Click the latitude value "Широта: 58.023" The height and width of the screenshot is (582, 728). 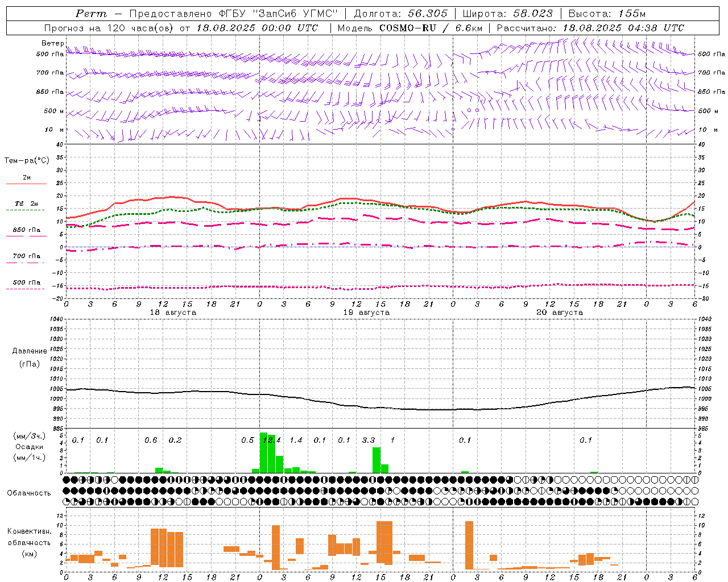click(507, 14)
